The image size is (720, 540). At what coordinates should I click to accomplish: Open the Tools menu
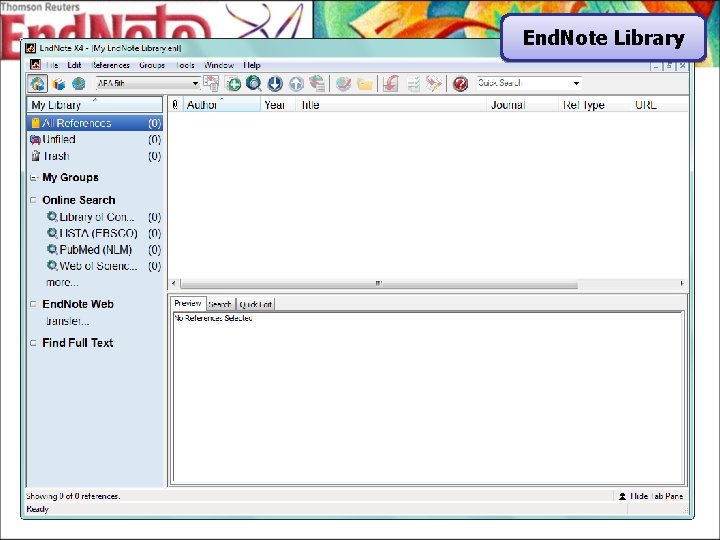click(185, 65)
